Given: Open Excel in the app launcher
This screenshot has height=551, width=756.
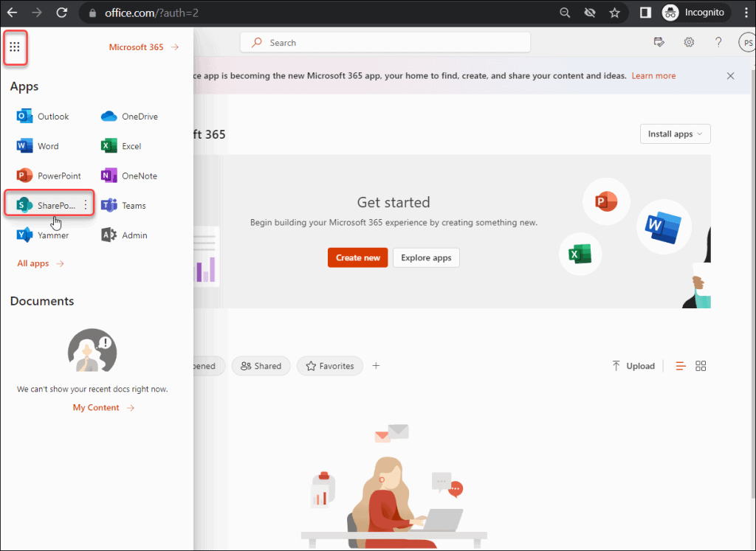Looking at the screenshot, I should pyautogui.click(x=121, y=146).
